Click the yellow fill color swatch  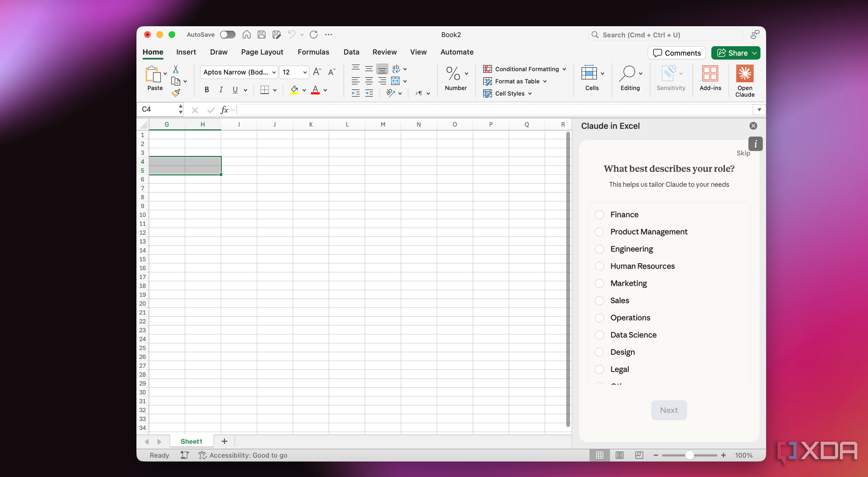tap(294, 90)
